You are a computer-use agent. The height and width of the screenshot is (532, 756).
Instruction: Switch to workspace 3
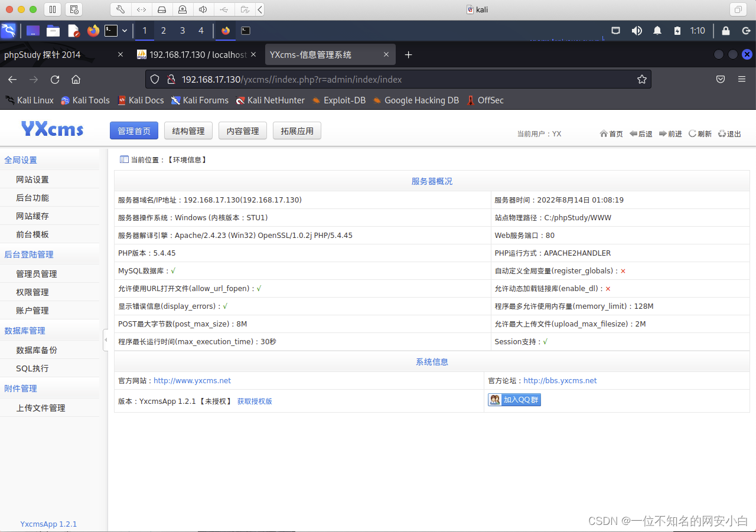coord(183,31)
